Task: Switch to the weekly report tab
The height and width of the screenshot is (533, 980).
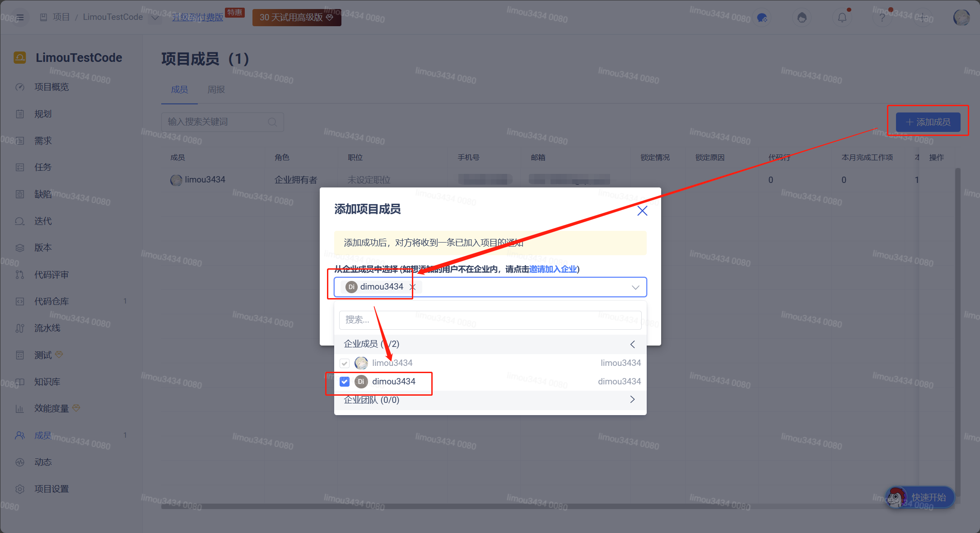Action: (x=216, y=89)
